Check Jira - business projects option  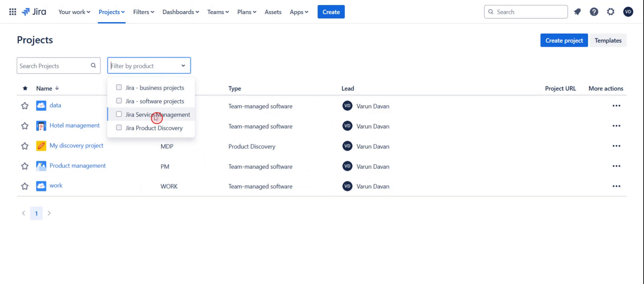[119, 87]
